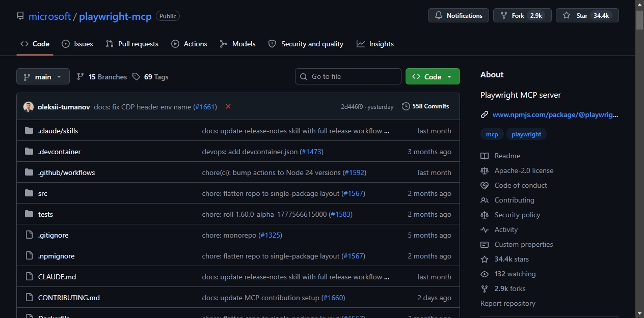The height and width of the screenshot is (318, 644).
Task: Open the Security and quality tab
Action: [x=306, y=44]
